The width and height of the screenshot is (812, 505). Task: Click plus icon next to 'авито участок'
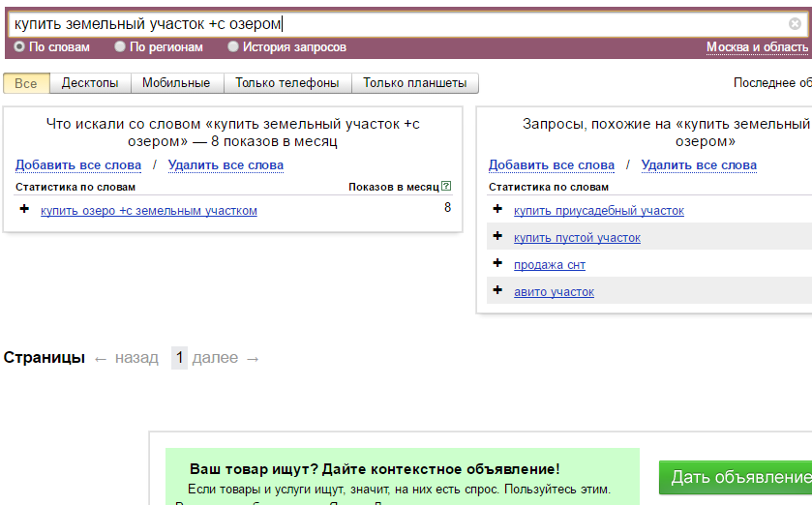(x=498, y=291)
